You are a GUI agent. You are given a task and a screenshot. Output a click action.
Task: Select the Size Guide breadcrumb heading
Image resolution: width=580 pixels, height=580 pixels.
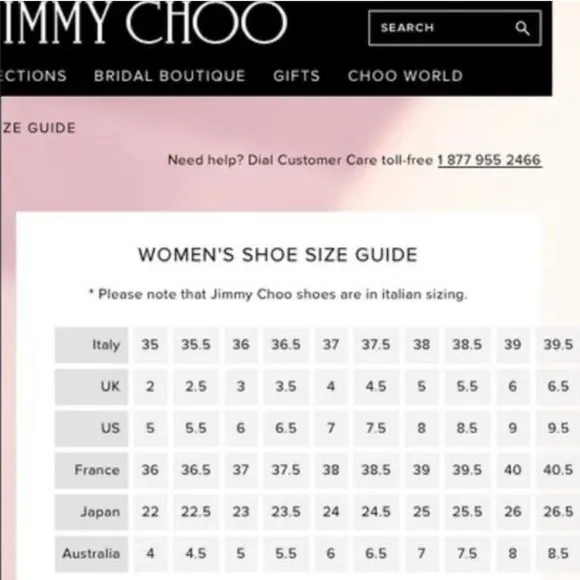tap(38, 128)
